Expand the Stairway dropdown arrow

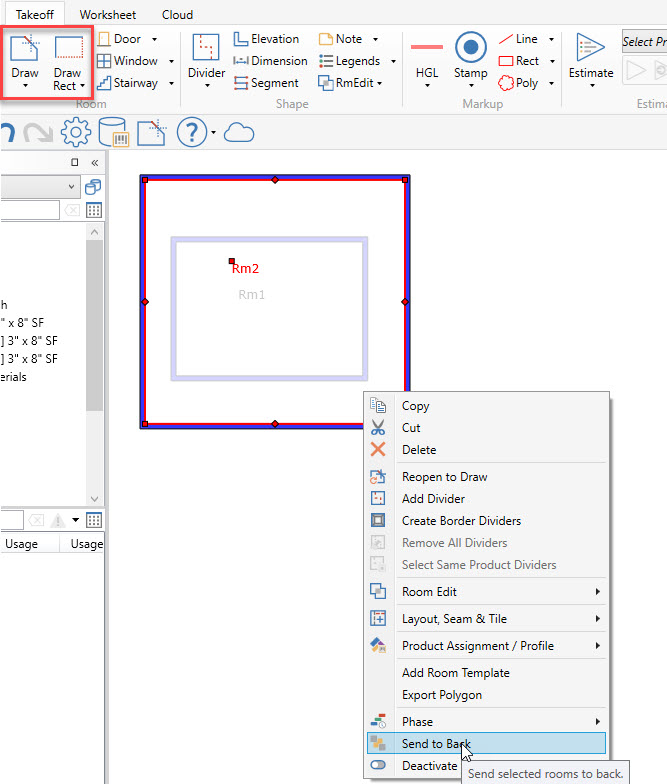point(172,84)
